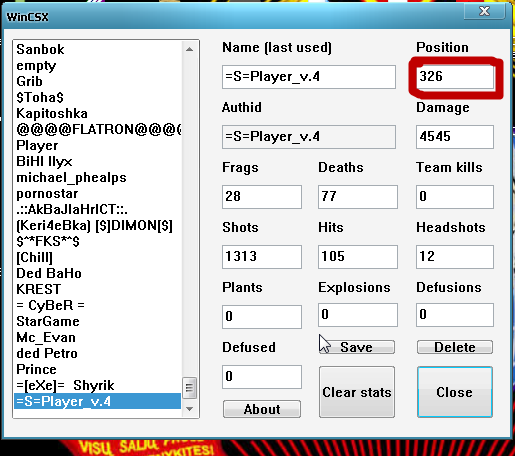Click the Name (last used) text field
This screenshot has width=515, height=456.
click(x=309, y=77)
